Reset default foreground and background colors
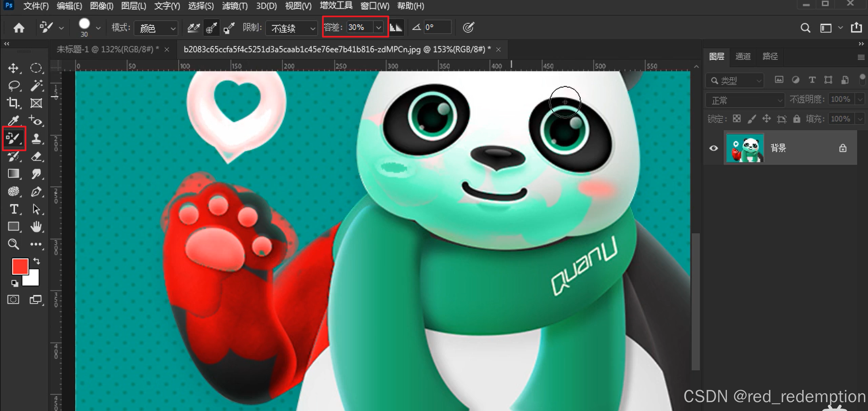This screenshot has width=868, height=411. coord(15,283)
